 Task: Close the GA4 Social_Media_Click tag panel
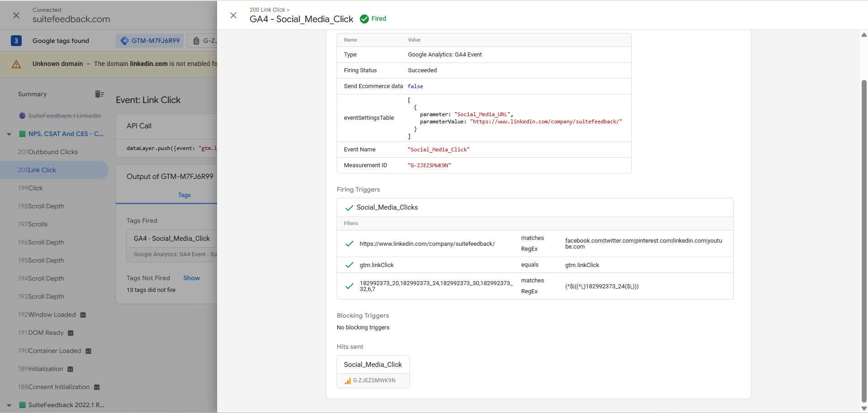[233, 15]
